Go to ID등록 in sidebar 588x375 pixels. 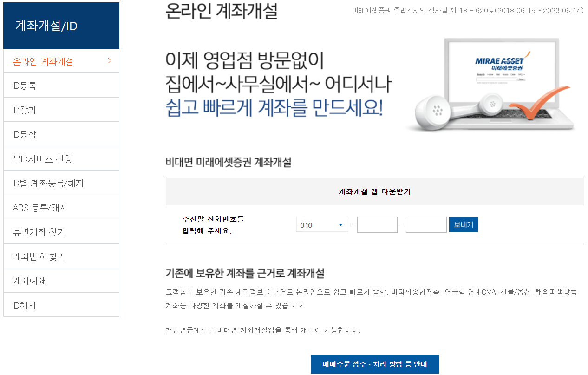coord(61,86)
